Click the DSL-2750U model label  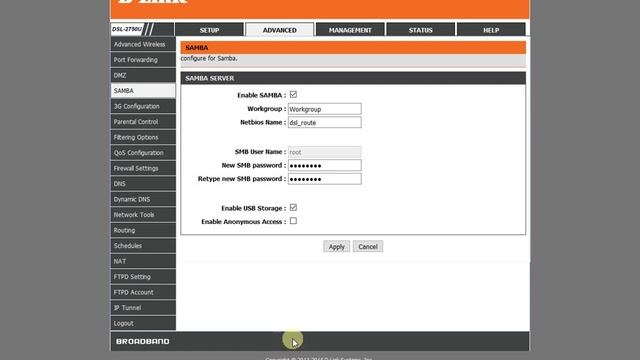127,29
